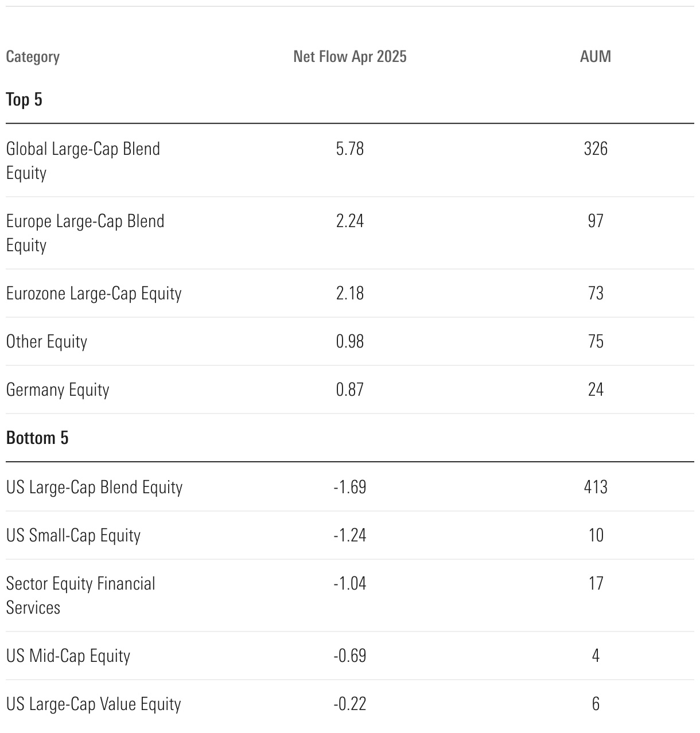Click the -0.22 net flow value

(x=349, y=704)
